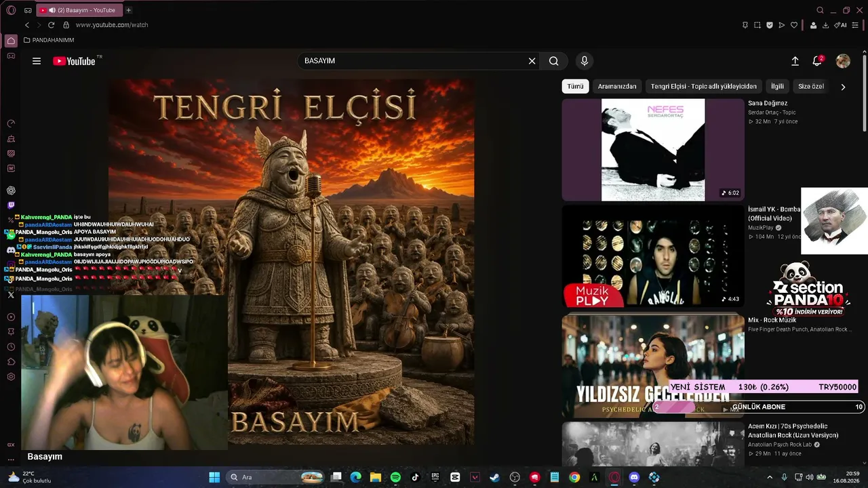Click the Tengri Elçisi video player
868x488 pixels.
pyautogui.click(x=292, y=262)
